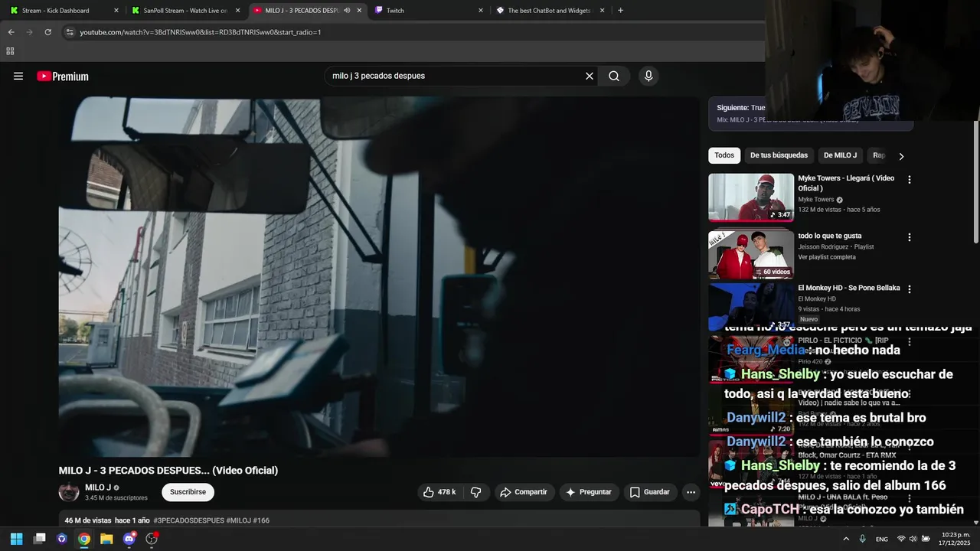
Task: Click Chrome icon in the taskbar
Action: (84, 539)
